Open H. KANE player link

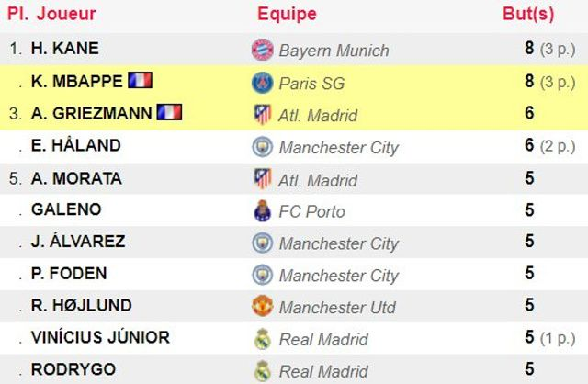point(65,49)
